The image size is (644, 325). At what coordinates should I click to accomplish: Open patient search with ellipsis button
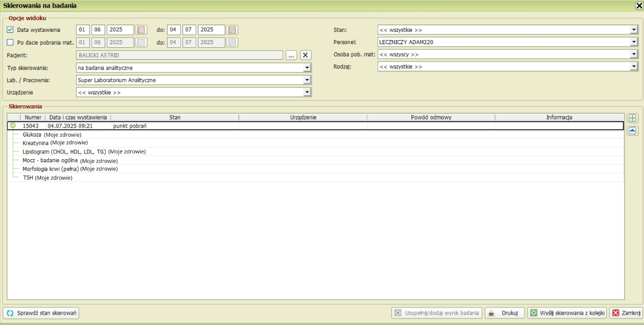coord(291,55)
